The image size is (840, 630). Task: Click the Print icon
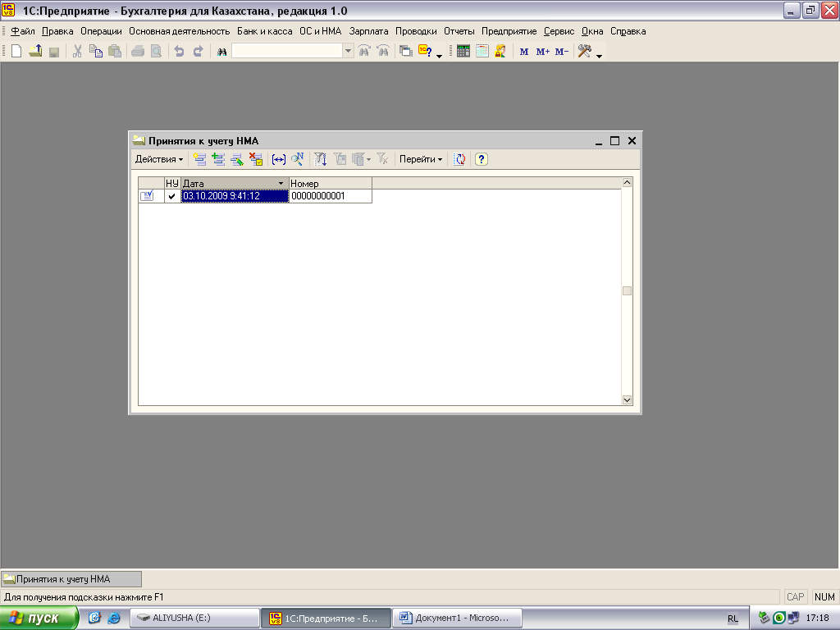[138, 52]
